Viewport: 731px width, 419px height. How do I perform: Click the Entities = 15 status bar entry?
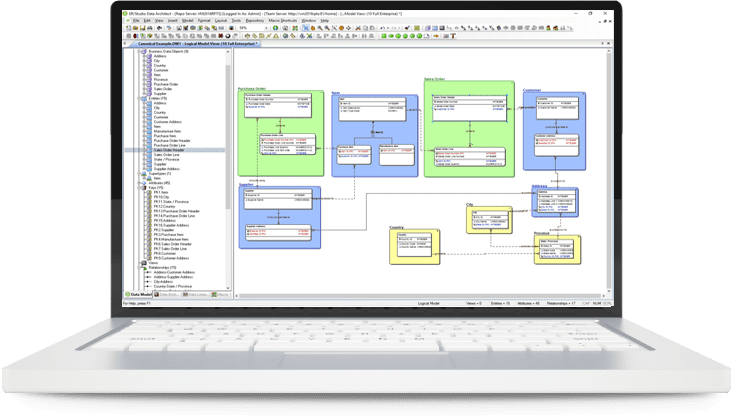click(500, 303)
